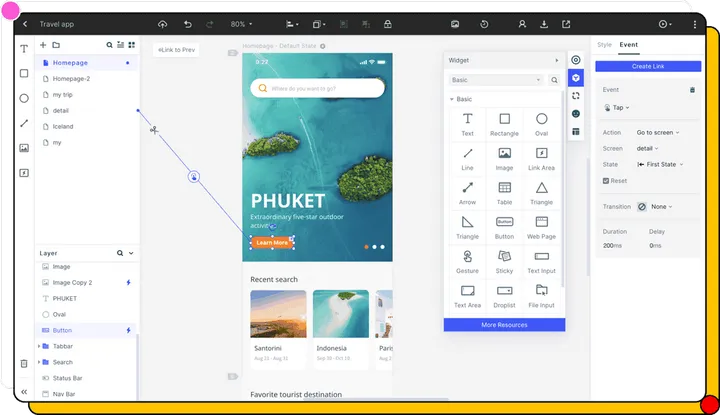Open the trash bin at left toolbar bottom
The width and height of the screenshot is (720, 415).
coord(24,364)
